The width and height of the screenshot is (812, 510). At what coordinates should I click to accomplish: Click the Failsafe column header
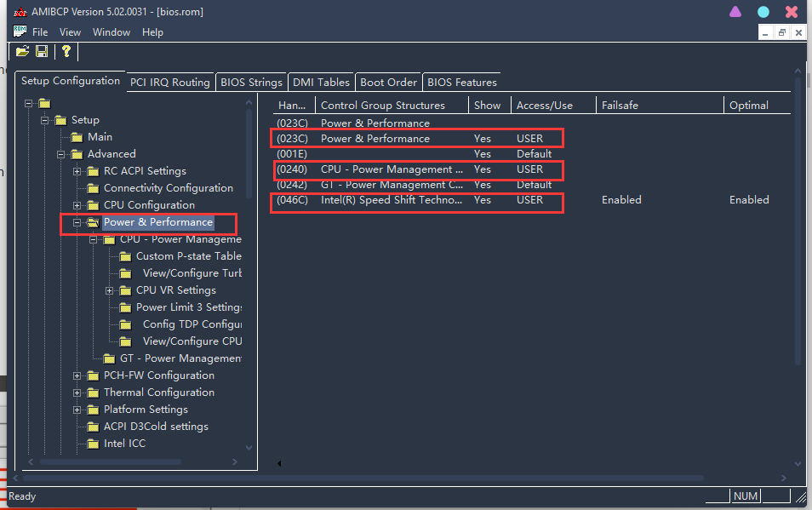[660, 105]
